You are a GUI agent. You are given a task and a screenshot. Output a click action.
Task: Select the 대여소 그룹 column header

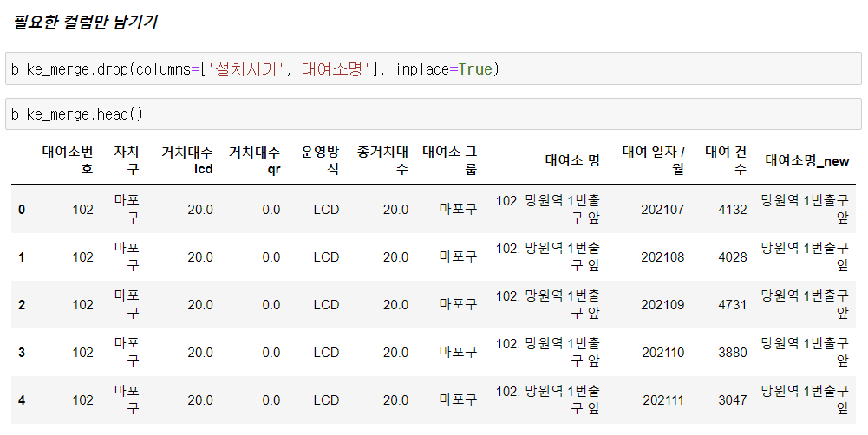[449, 160]
